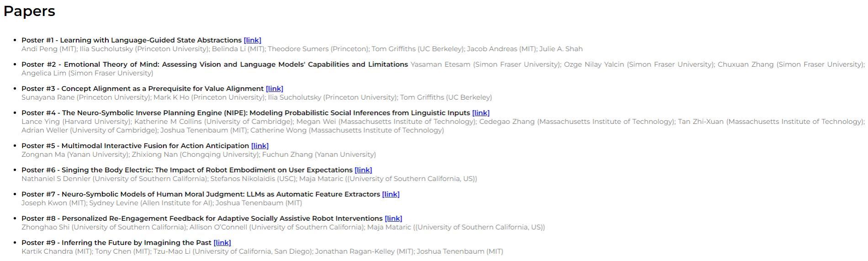Visit the Poster #7 Human Moral Judgment link
868x261 pixels.
pos(391,194)
